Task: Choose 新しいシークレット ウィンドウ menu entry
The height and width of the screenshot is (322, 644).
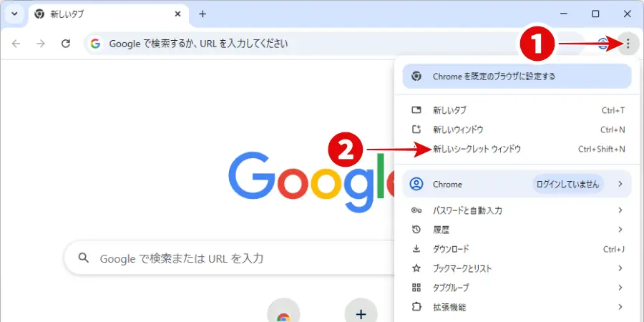Action: click(517, 149)
